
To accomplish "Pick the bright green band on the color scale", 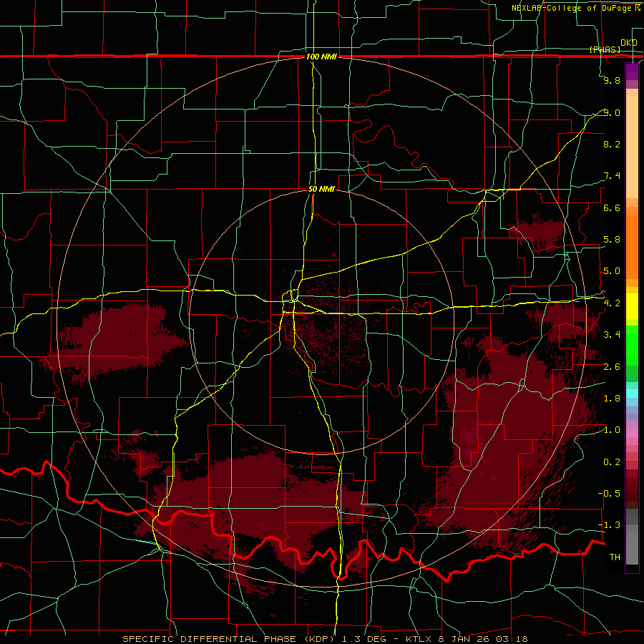I will pos(632,346).
